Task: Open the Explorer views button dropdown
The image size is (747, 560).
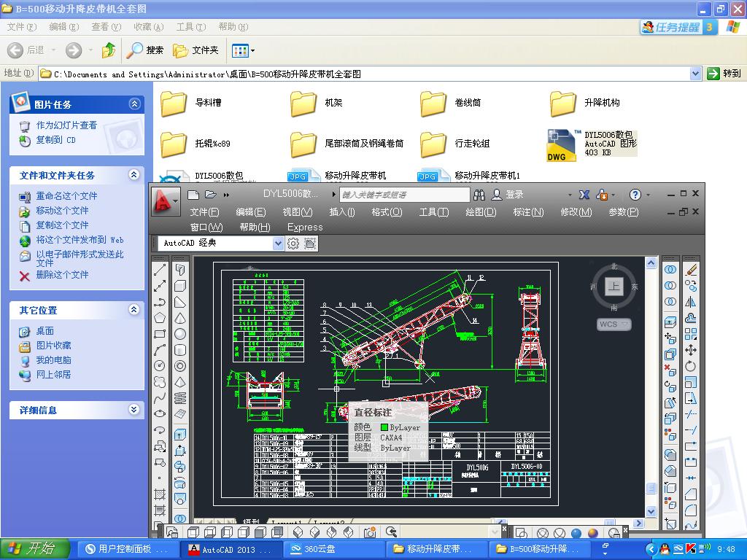Action: [x=252, y=50]
